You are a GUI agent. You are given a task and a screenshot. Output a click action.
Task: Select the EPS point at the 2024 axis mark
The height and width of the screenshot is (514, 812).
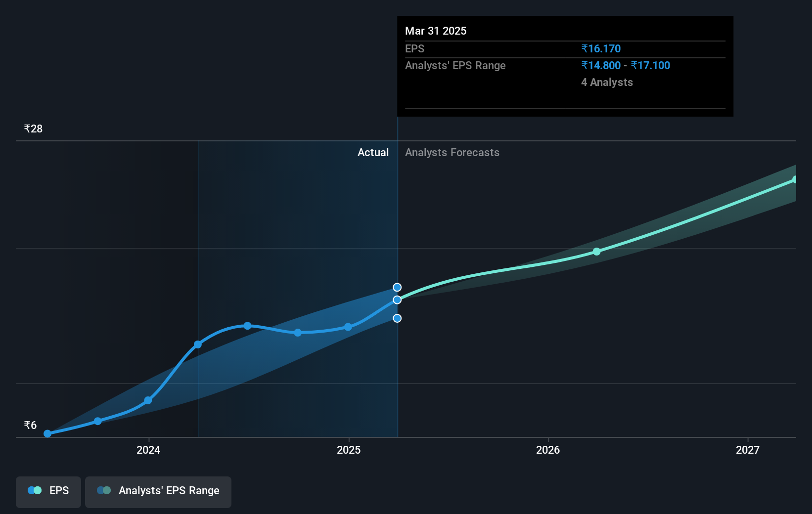point(148,400)
